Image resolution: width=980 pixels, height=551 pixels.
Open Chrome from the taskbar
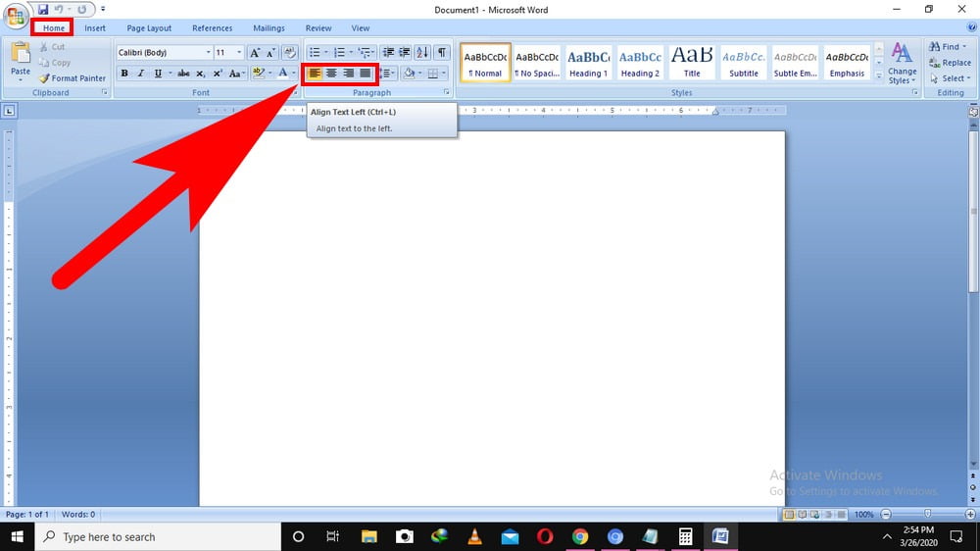(580, 536)
